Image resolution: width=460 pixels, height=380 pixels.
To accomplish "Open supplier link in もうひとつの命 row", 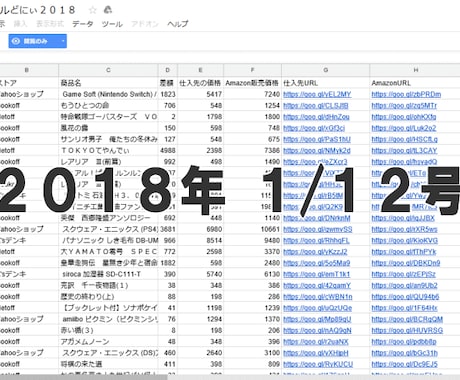I will coord(316,106).
